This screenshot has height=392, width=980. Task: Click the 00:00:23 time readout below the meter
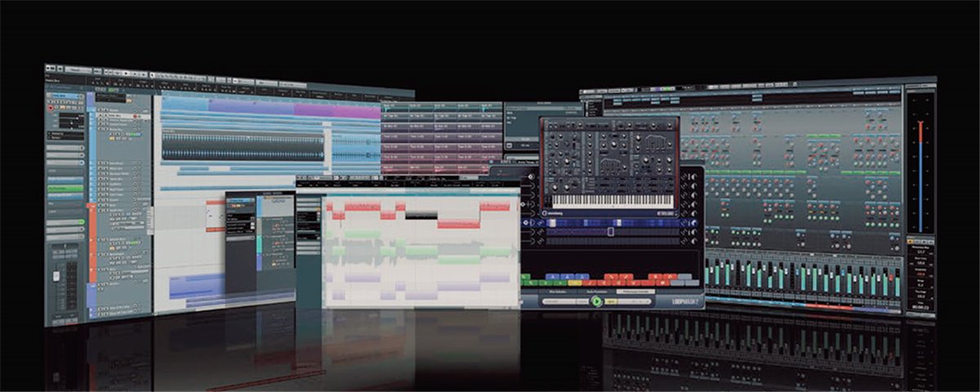920,309
